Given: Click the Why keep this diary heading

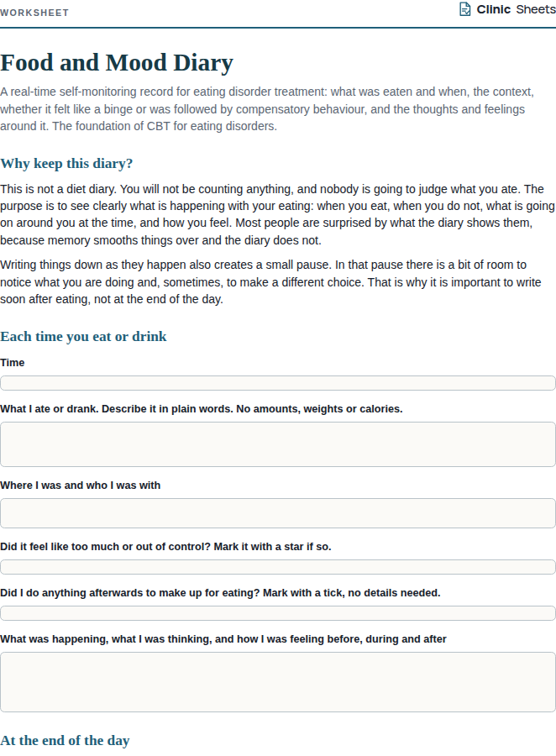Looking at the screenshot, I should coord(66,164).
